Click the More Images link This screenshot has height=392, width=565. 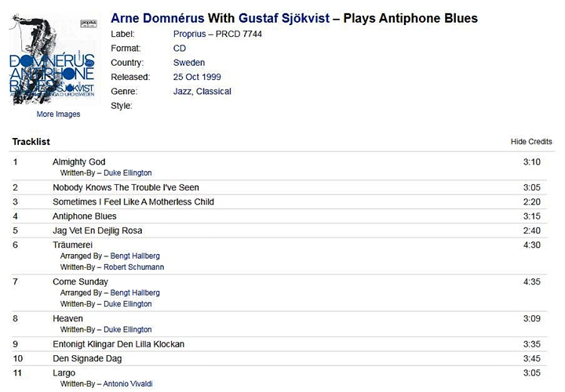click(58, 114)
